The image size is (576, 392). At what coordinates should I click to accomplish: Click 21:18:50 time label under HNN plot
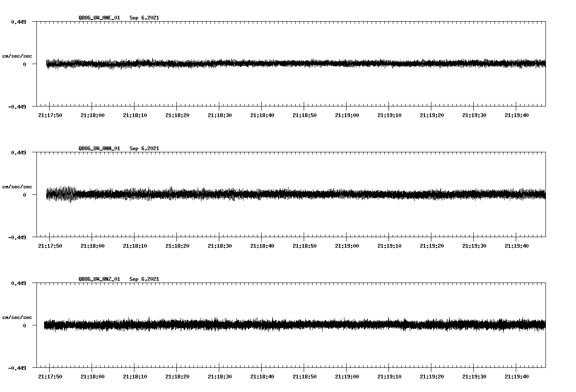tap(305, 246)
